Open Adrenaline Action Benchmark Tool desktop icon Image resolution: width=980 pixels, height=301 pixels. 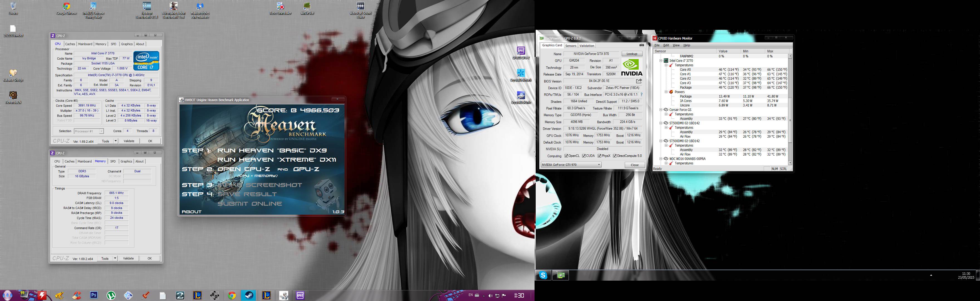[x=173, y=10]
